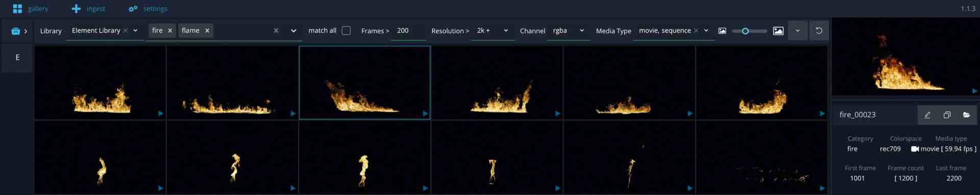
Task: Open fire_00023 folder with folder icon
Action: [967, 115]
